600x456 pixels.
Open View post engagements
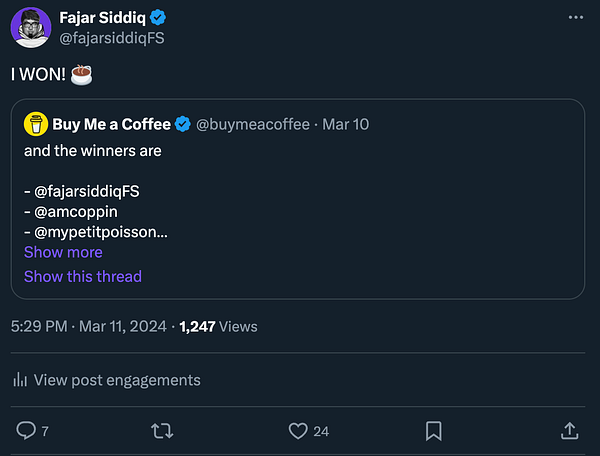[x=117, y=380]
